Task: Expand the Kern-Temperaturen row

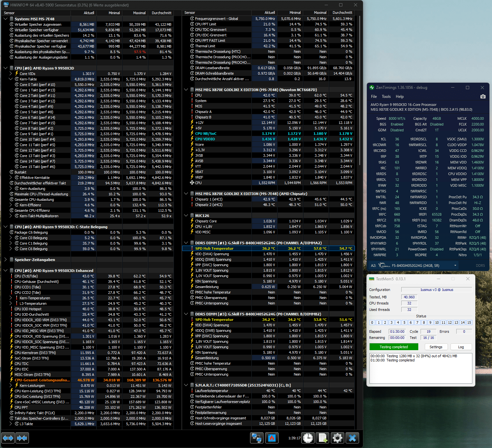Action: [11, 298]
